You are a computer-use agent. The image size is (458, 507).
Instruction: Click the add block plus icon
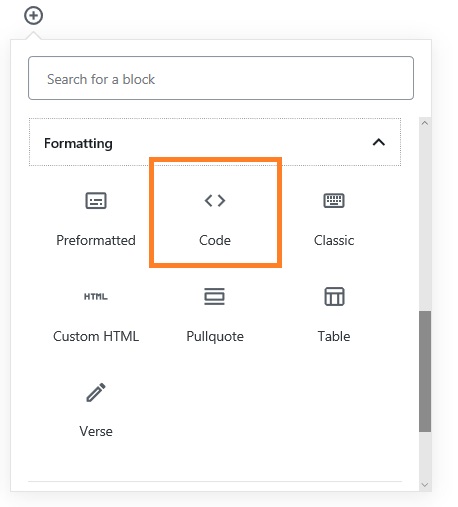tap(33, 16)
